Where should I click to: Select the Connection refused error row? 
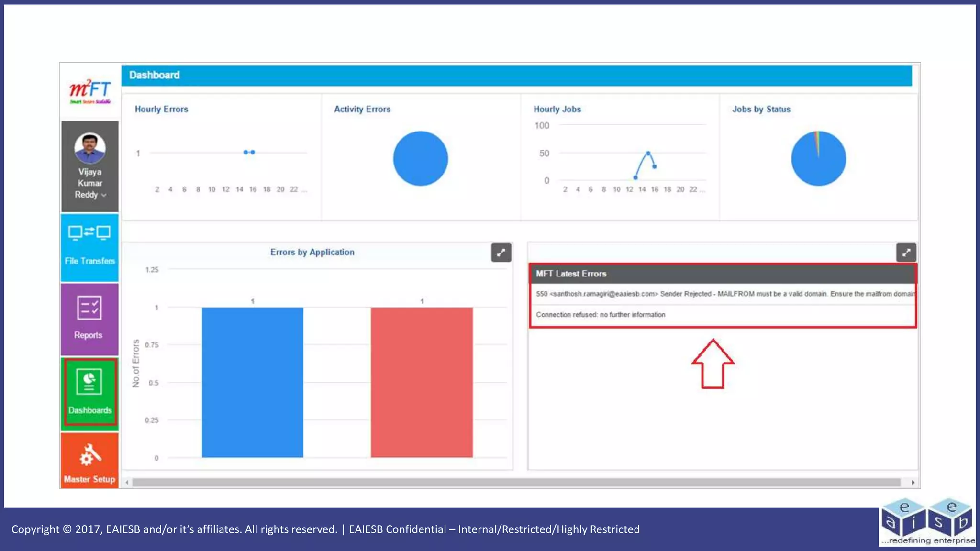coord(601,315)
